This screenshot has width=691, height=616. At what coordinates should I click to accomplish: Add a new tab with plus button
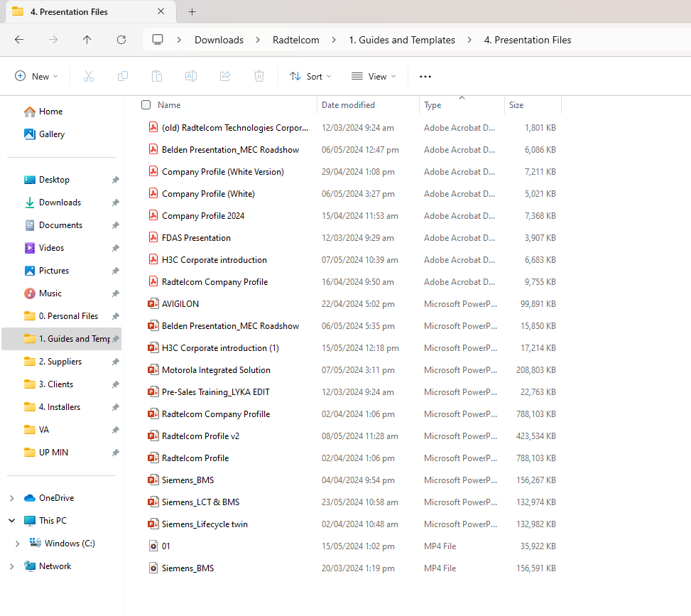pos(192,12)
